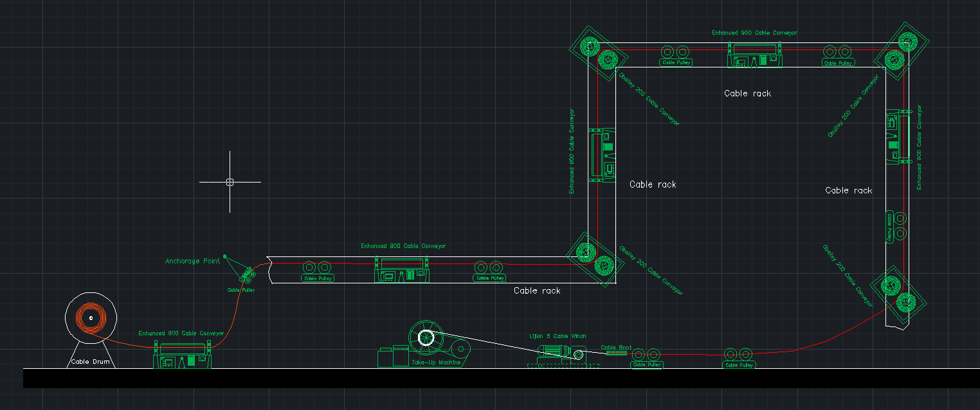Screen dimensions: 980x410
Task: Click the Lijian 5 Cable Winch text label
Action: [558, 336]
